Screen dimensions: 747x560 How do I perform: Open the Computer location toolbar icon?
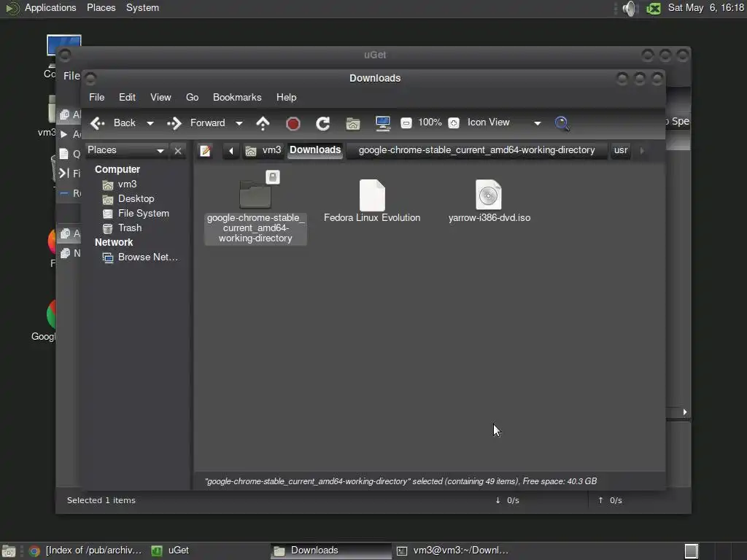pyautogui.click(x=382, y=123)
